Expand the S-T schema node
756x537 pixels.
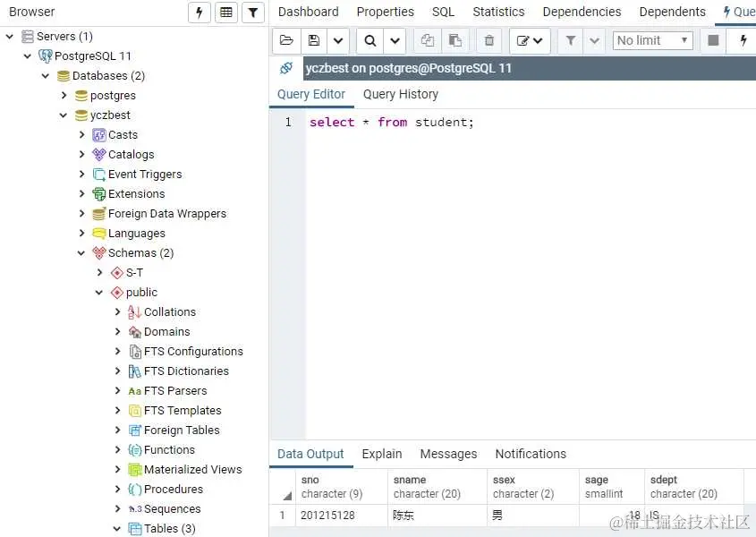coord(99,273)
